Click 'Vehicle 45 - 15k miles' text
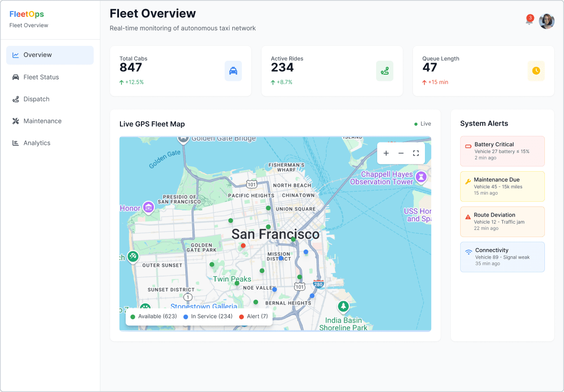The height and width of the screenshot is (392, 564). [x=498, y=186]
